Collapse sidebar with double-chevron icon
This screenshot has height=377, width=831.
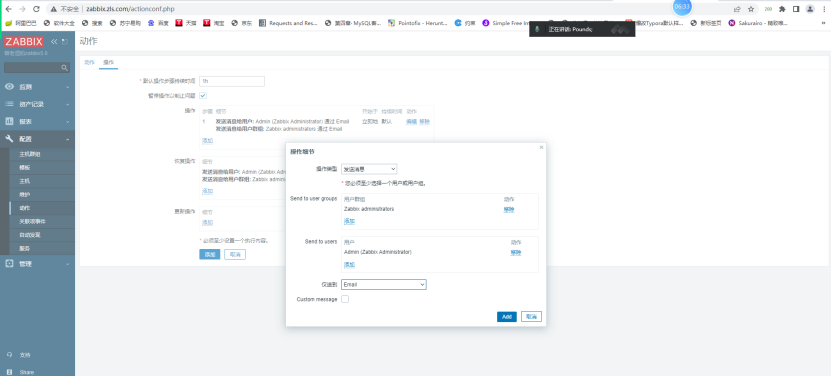coord(54,41)
